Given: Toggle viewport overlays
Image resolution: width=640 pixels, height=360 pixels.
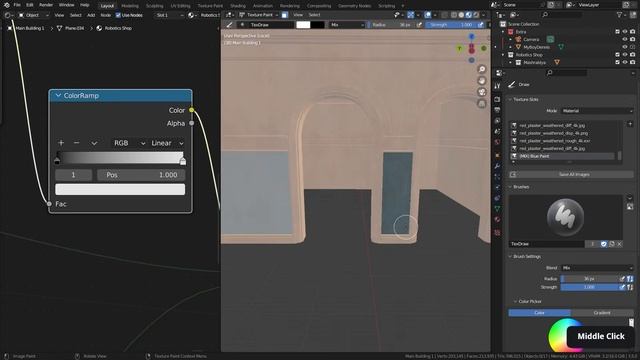Looking at the screenshot, I should pyautogui.click(x=427, y=15).
